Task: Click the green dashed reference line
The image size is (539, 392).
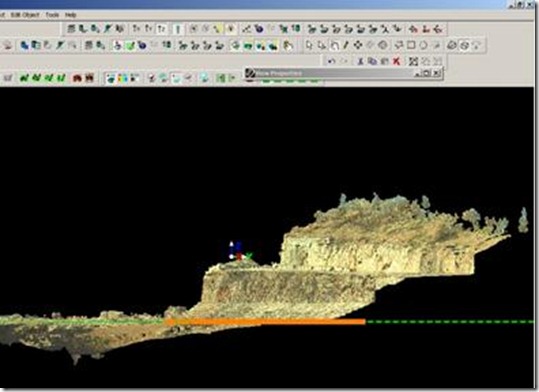Action: point(450,322)
